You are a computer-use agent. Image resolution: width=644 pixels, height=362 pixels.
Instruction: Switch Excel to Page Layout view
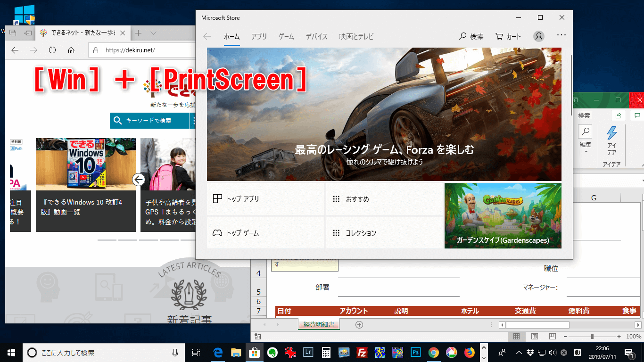[534, 337]
